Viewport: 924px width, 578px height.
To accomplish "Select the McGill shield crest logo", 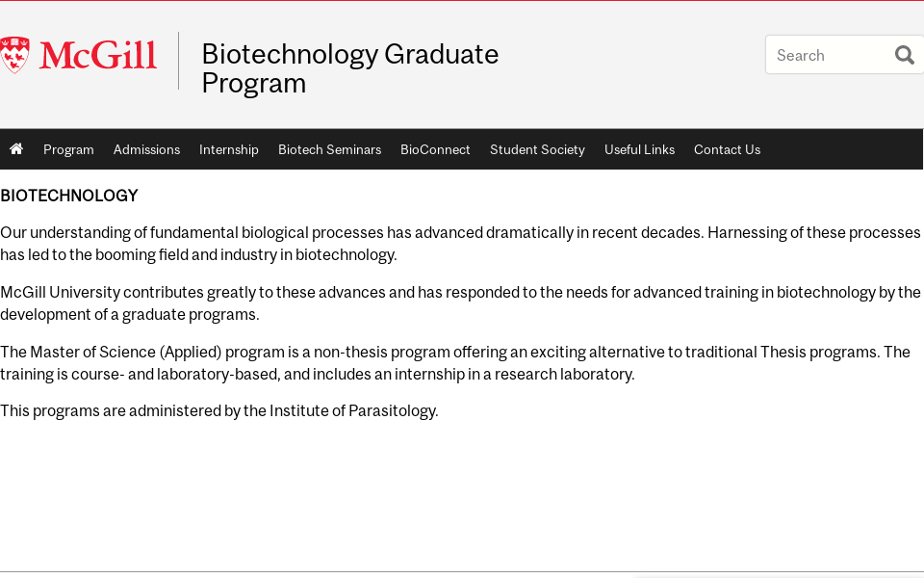I will (13, 54).
